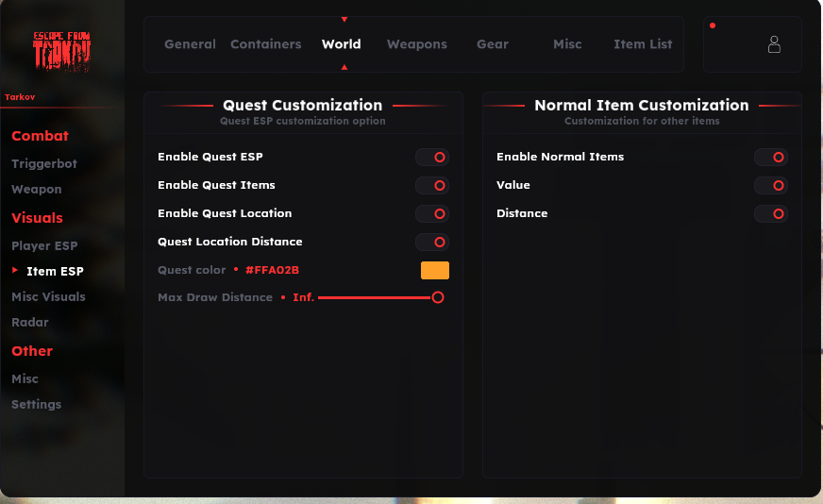Open the Weapons tab

416,44
